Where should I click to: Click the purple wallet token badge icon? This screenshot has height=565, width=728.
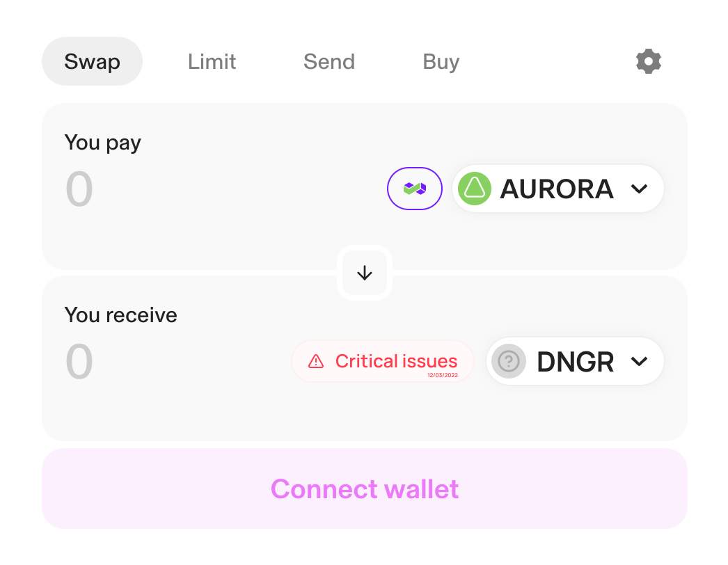[415, 188]
